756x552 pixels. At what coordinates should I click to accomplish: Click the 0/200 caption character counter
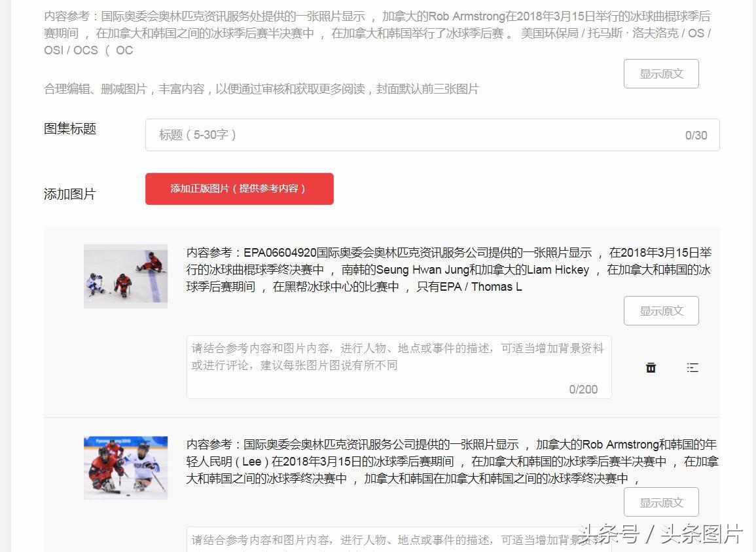pyautogui.click(x=583, y=390)
